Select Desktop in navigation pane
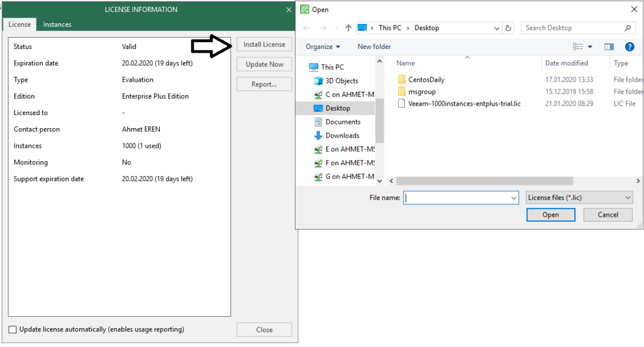 pos(338,108)
